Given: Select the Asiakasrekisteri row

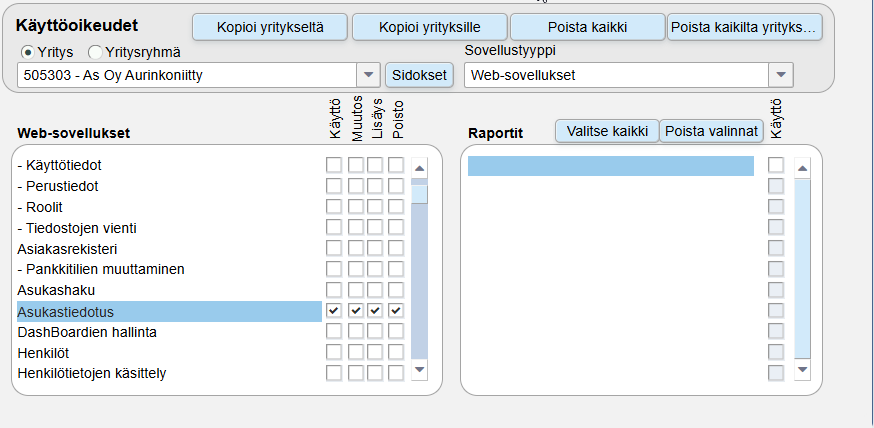Looking at the screenshot, I should 169,249.
